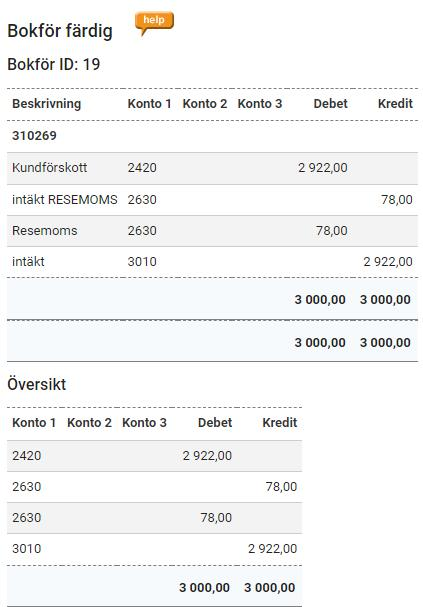The width and height of the screenshot is (423, 607).
Task: Click the Bokför ID: 19 text
Action: (x=54, y=64)
